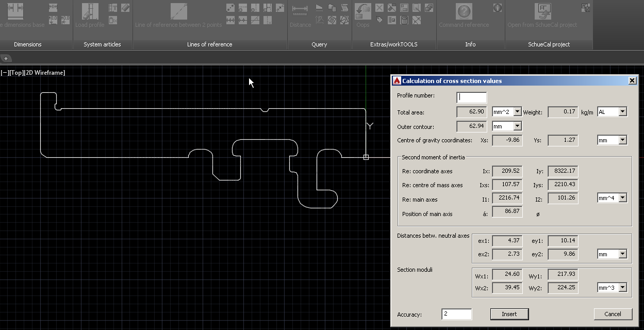Click Cancel in the cross section dialog
Screen dimensions: 644x330
pos(613,314)
